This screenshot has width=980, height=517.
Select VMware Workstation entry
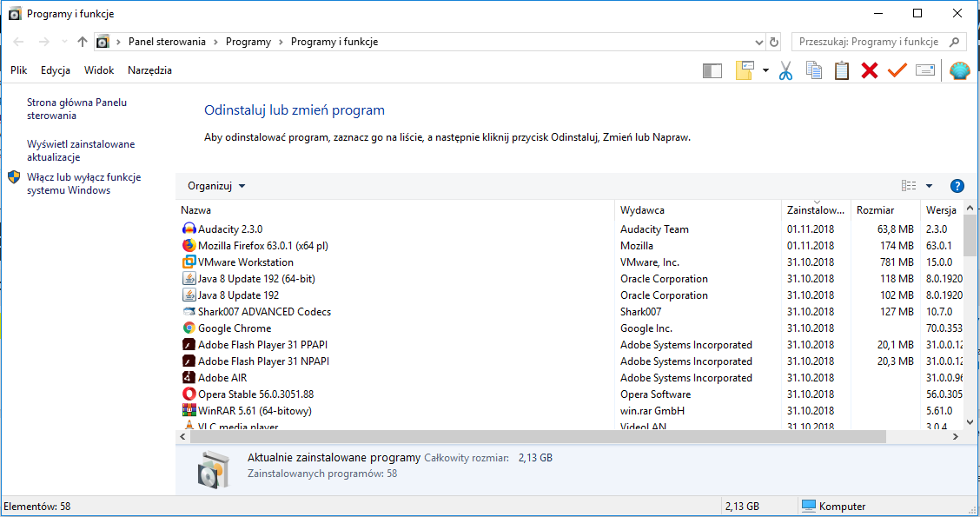point(569,262)
